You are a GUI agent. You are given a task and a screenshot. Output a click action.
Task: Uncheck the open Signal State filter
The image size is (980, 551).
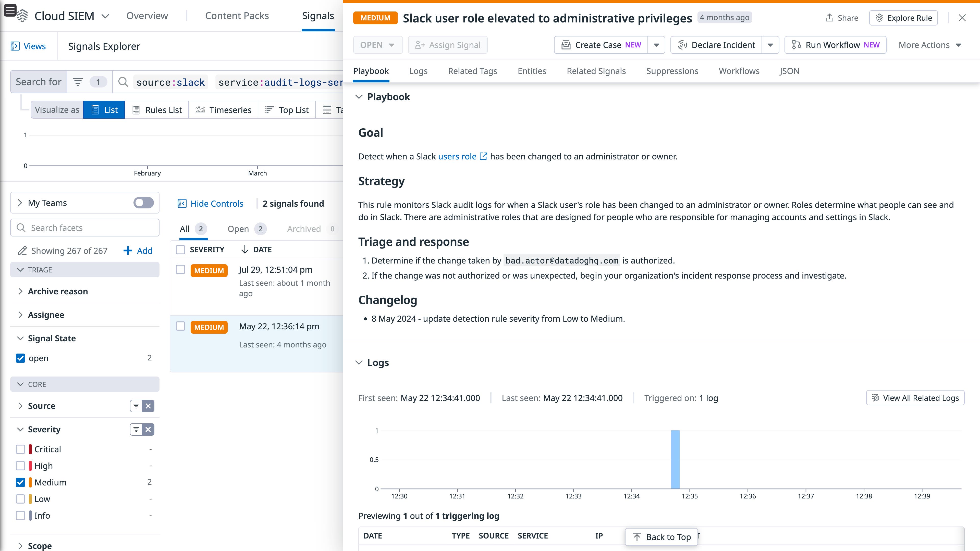[x=20, y=358]
